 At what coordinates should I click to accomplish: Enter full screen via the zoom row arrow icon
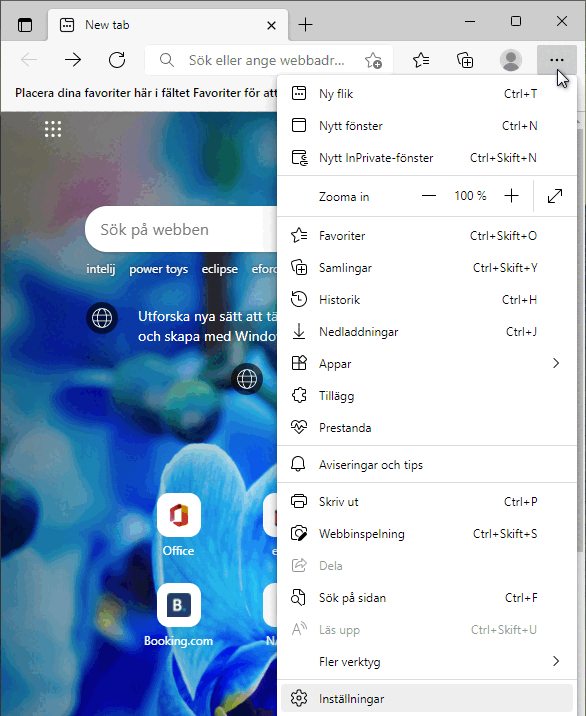pyautogui.click(x=554, y=196)
